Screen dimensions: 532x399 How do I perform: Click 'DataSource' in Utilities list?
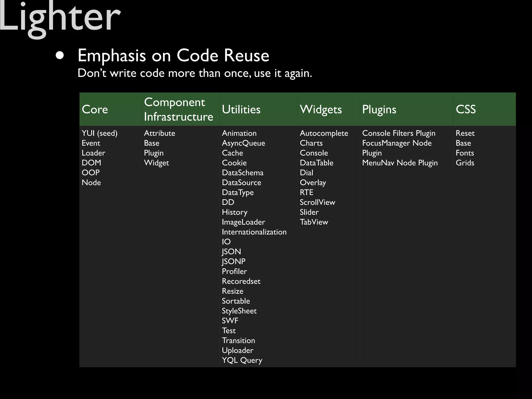click(x=242, y=183)
